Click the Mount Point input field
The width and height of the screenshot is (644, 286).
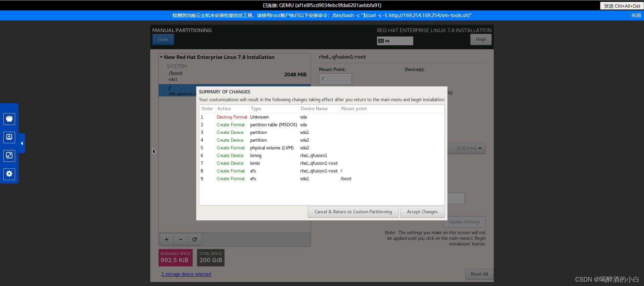pos(335,79)
